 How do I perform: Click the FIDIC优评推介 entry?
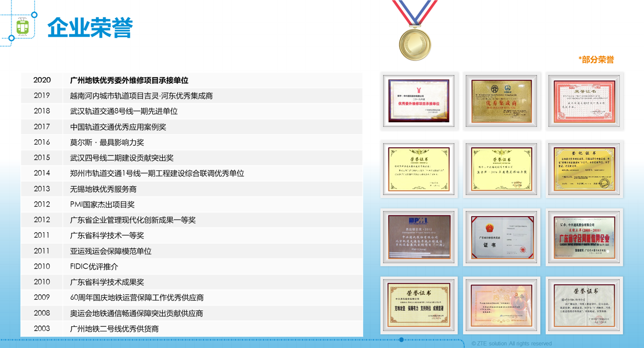[x=94, y=266]
